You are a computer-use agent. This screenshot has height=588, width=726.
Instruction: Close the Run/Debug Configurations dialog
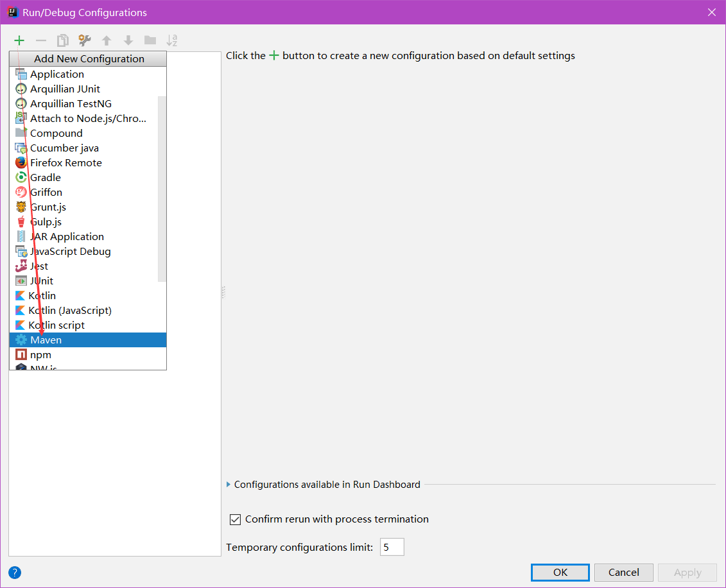[x=712, y=12]
